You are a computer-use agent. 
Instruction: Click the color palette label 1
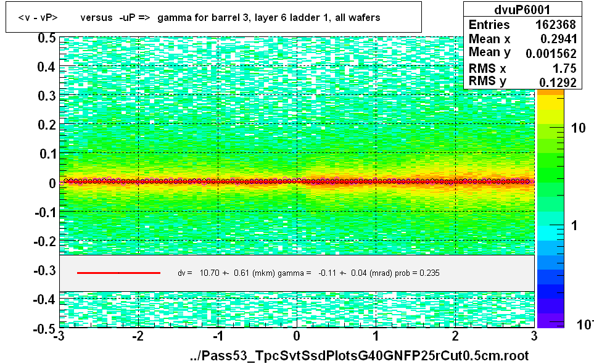click(x=575, y=226)
